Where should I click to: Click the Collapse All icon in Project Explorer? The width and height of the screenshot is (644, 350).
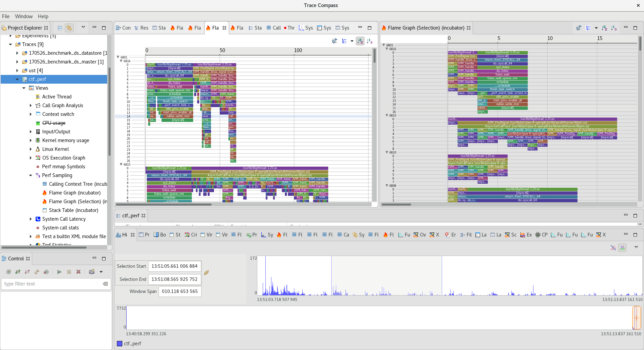tap(60, 28)
